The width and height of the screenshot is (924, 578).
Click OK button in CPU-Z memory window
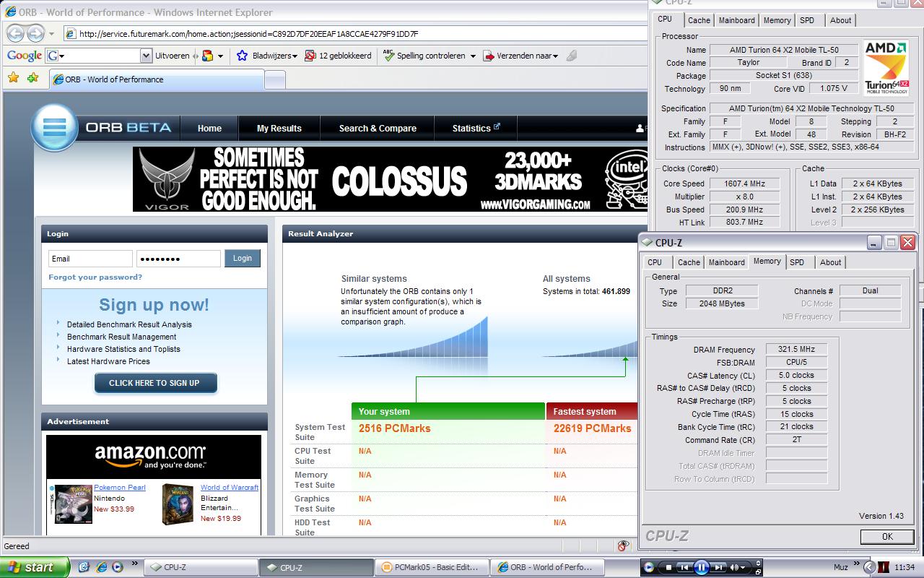pyautogui.click(x=887, y=536)
